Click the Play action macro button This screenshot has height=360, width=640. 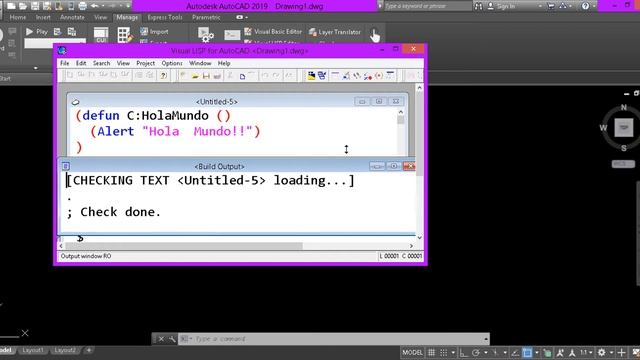[37, 31]
